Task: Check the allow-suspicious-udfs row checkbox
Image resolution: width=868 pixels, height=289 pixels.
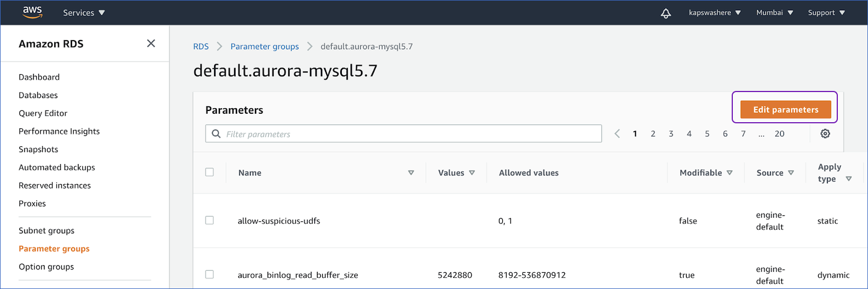Action: [209, 220]
